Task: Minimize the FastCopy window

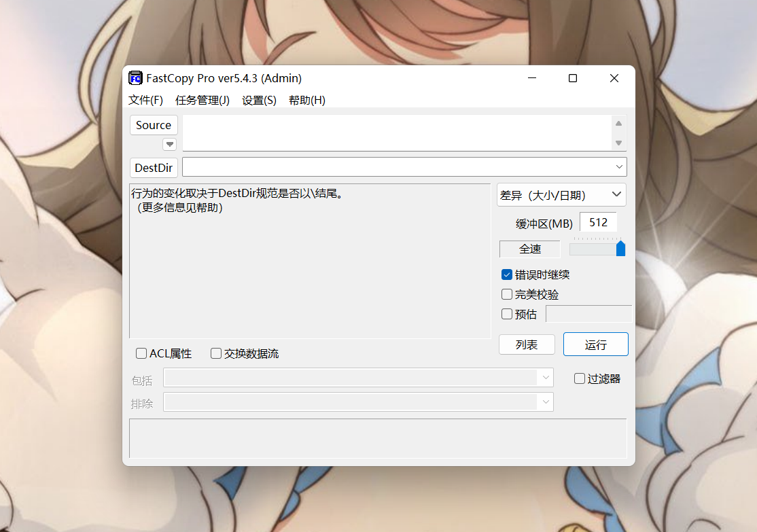Action: coord(532,77)
